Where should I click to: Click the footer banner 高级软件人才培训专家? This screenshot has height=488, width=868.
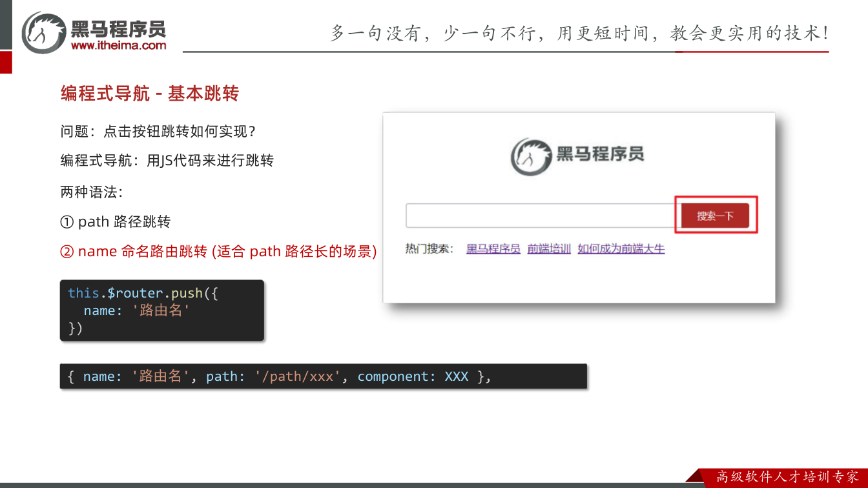pos(788,477)
